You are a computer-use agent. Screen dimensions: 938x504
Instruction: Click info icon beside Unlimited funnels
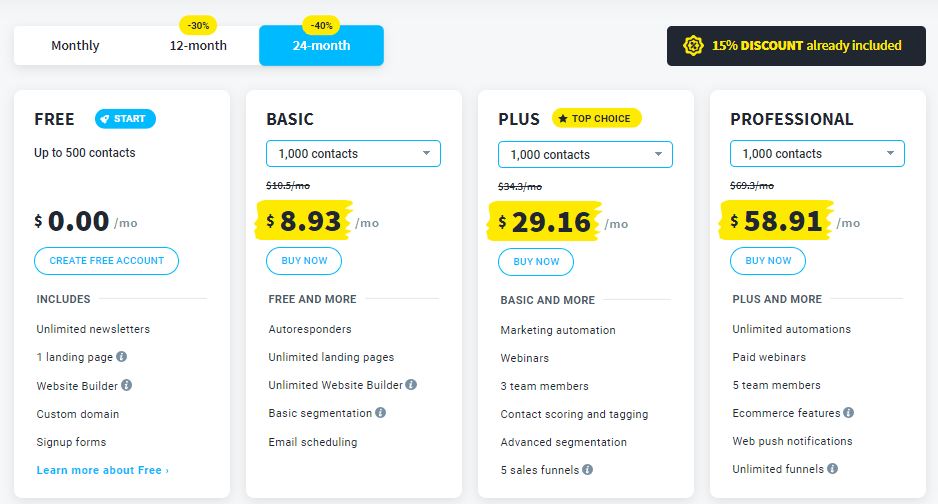point(832,469)
